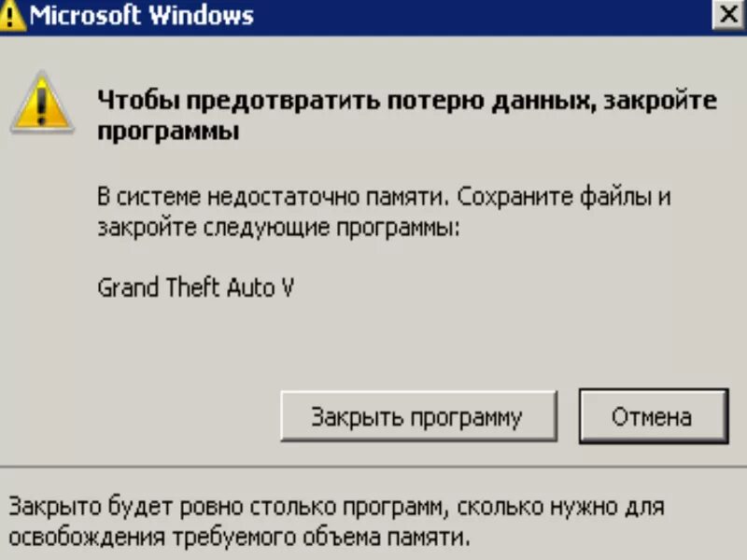Close the dialog with the X button
Viewport: 747px width, 560px height.
click(x=728, y=15)
